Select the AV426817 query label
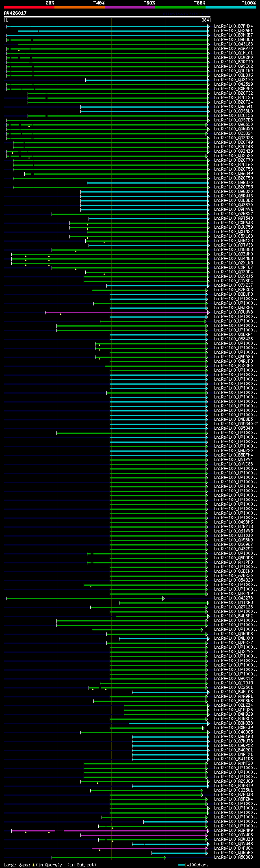 point(15,13)
